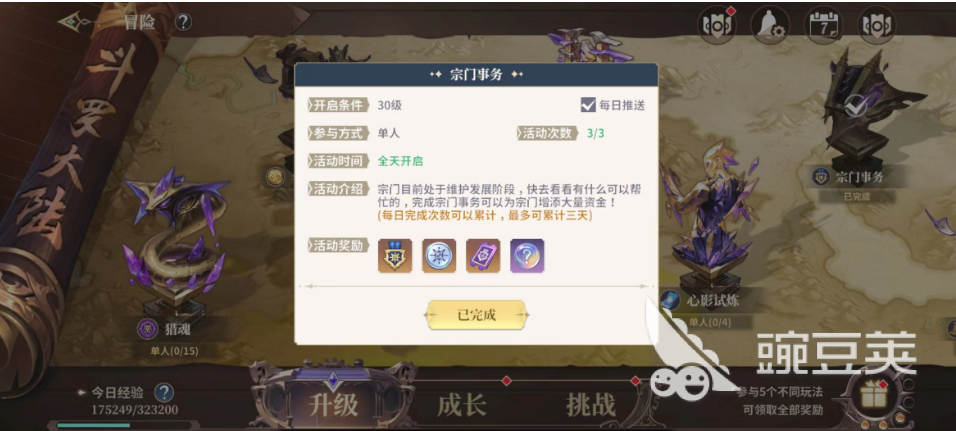Screen dimensions: 956x431
Task: Tap the back arrow beside 冒险
Action: click(74, 23)
